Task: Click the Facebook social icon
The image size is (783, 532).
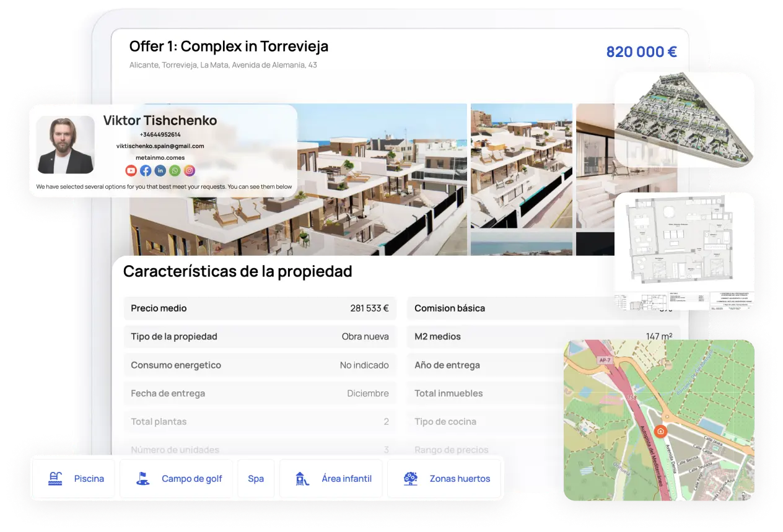Action: tap(146, 170)
